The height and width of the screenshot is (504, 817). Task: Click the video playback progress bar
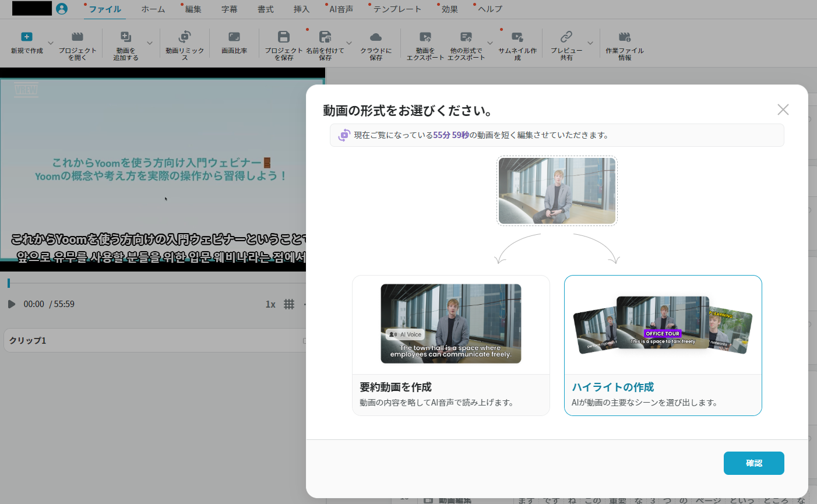pyautogui.click(x=157, y=283)
